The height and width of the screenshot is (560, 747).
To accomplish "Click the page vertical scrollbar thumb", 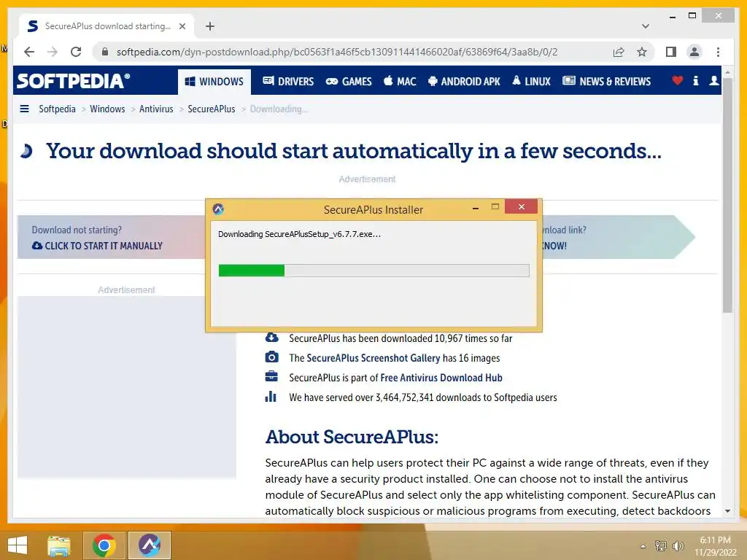I will point(727,195).
